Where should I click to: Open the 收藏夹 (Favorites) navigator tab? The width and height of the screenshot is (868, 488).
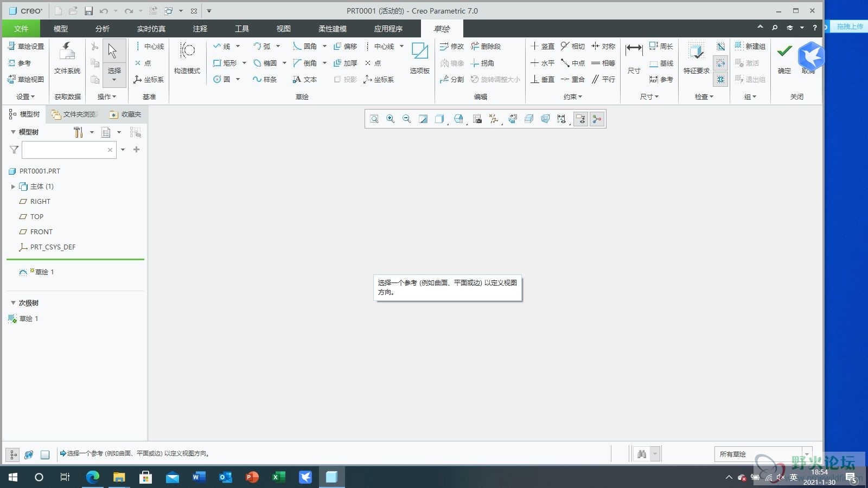(x=125, y=114)
